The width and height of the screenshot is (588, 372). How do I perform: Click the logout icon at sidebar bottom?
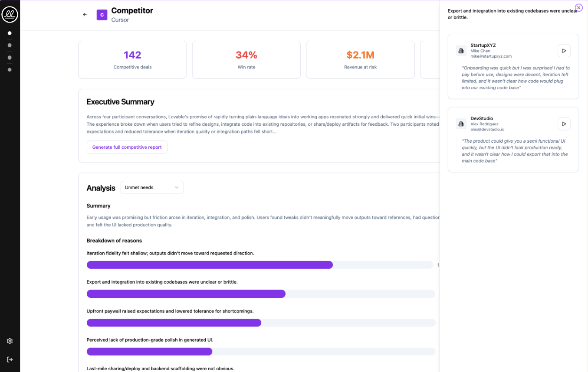pyautogui.click(x=10, y=359)
